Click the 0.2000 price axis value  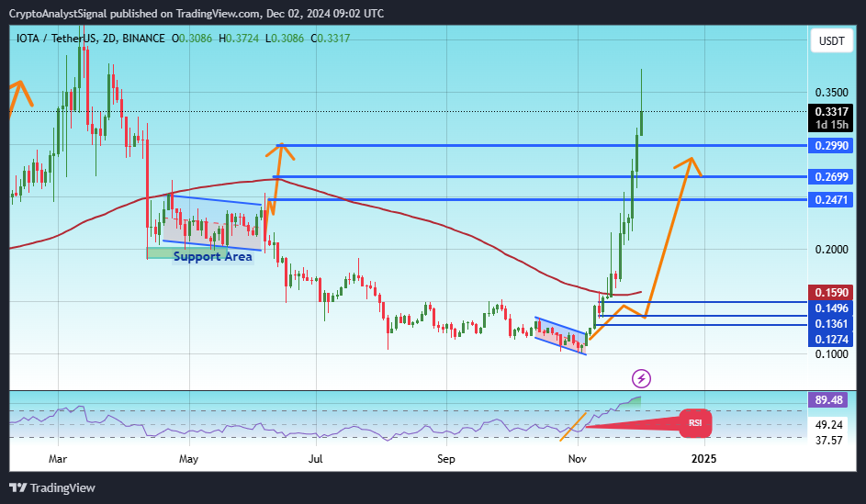tap(831, 250)
